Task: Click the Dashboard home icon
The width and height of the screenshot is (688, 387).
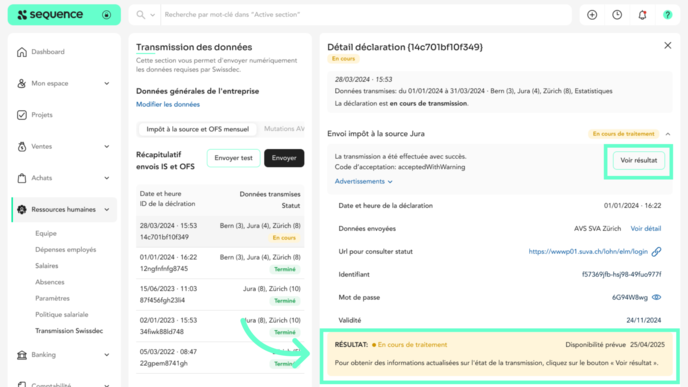Action: [x=22, y=52]
